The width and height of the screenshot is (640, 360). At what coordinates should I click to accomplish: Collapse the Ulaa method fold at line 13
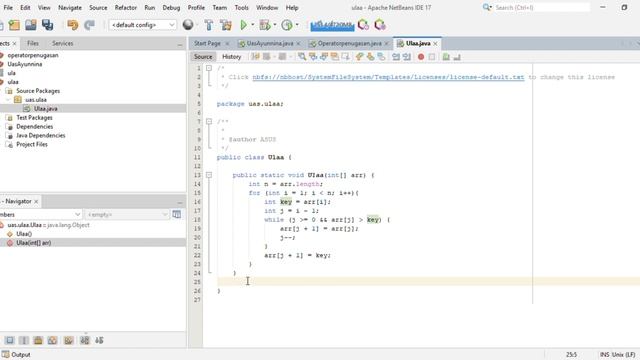pyautogui.click(x=209, y=175)
